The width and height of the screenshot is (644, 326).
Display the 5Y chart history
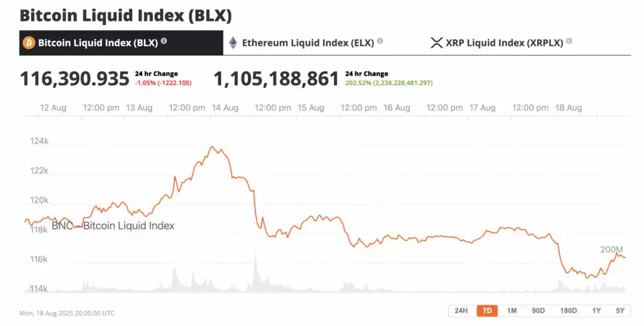point(620,310)
